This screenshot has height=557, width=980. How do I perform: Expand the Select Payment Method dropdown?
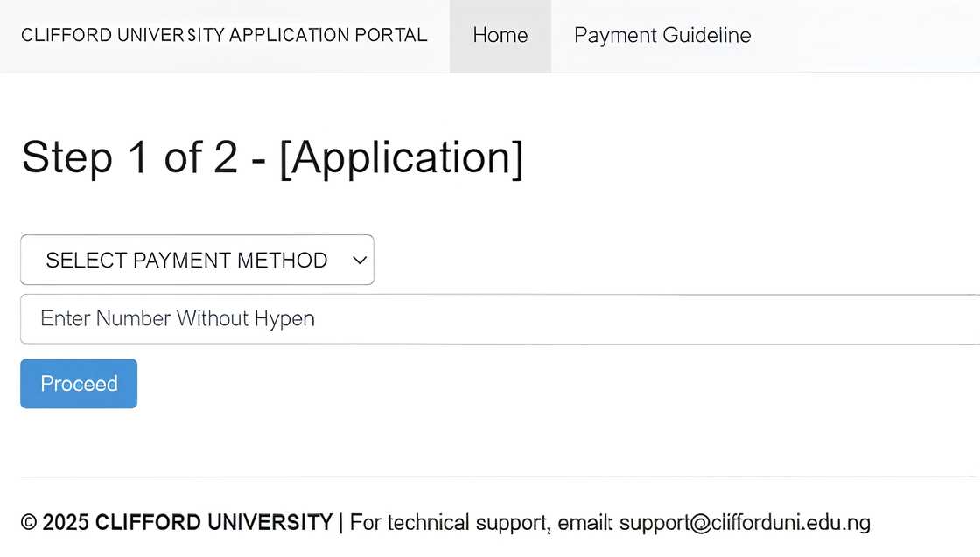197,260
